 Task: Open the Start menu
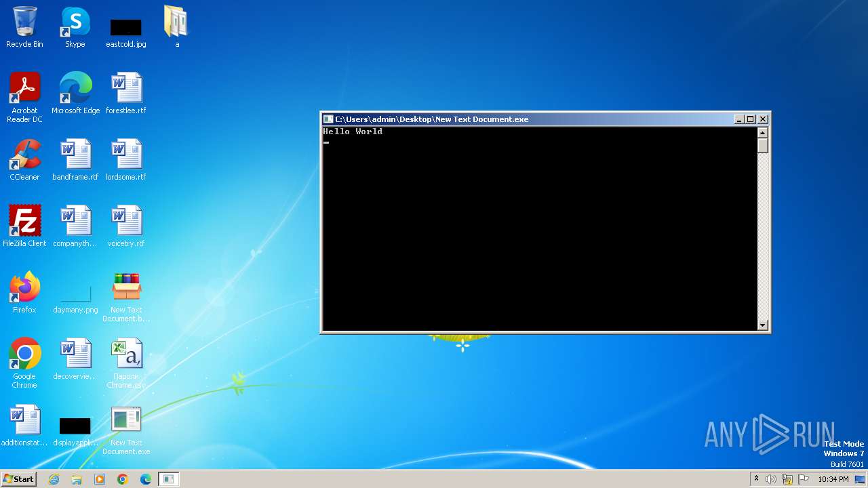18,479
